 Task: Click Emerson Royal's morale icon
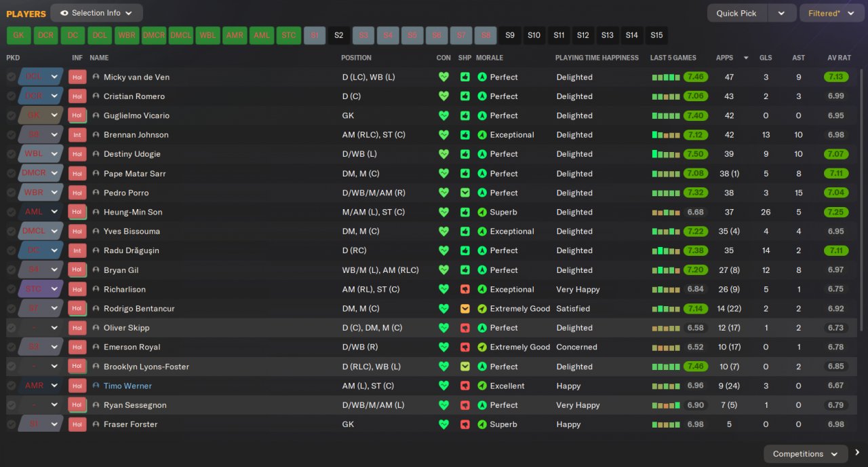[482, 347]
